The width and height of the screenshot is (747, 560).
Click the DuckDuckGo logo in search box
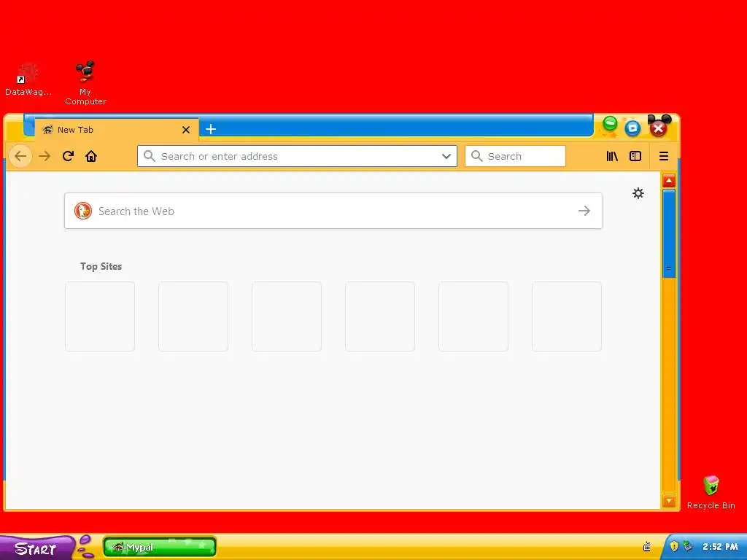pos(83,211)
